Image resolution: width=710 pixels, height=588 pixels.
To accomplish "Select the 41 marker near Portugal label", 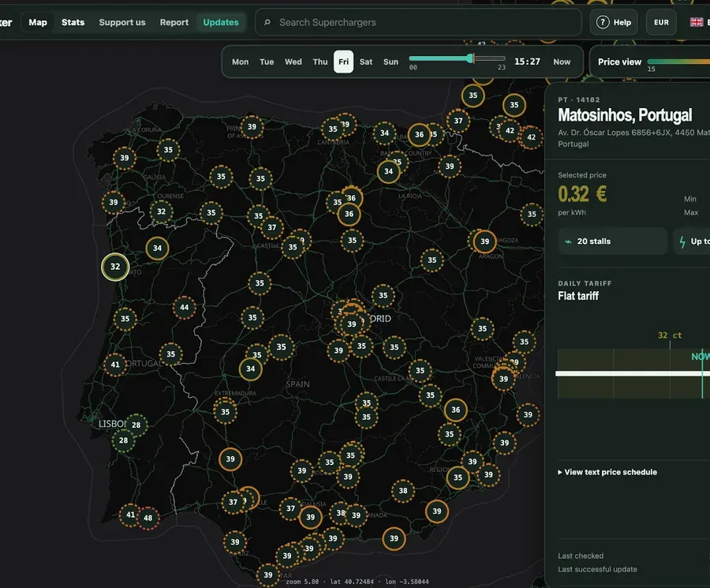I will pyautogui.click(x=115, y=365).
